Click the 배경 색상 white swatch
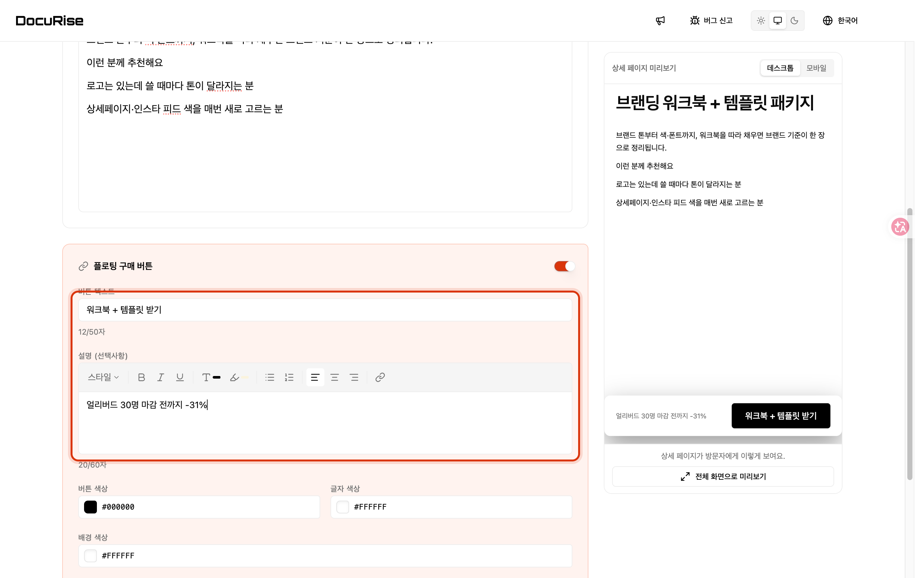 click(90, 556)
